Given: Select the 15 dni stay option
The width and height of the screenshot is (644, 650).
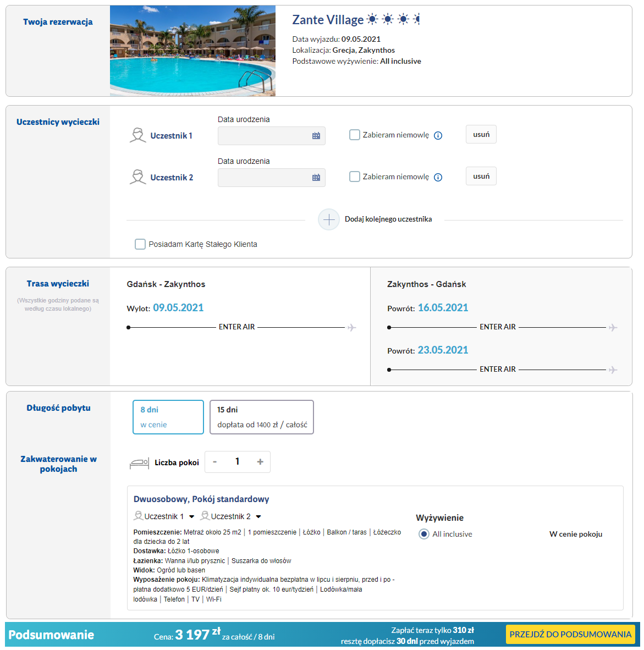Looking at the screenshot, I should pos(262,417).
